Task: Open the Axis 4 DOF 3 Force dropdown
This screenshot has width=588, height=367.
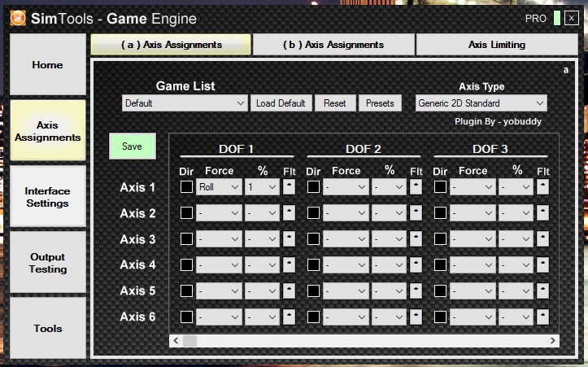Action: [473, 265]
